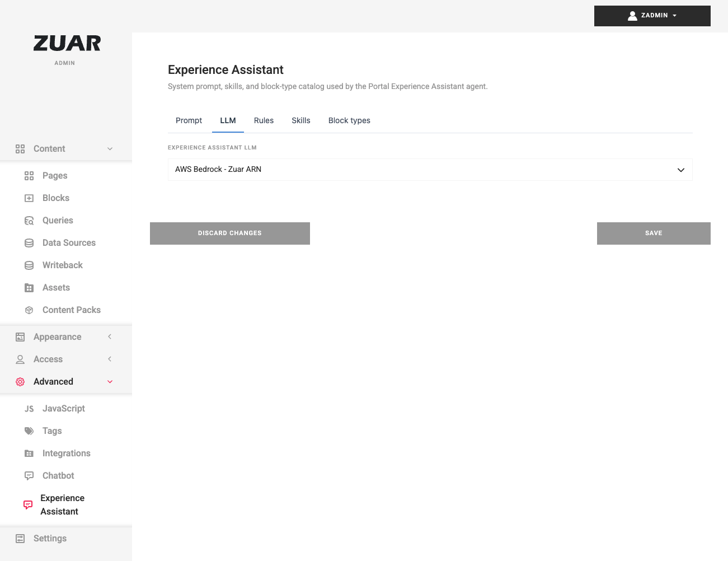The image size is (728, 561).
Task: Open the Skills tab
Action: click(x=301, y=120)
